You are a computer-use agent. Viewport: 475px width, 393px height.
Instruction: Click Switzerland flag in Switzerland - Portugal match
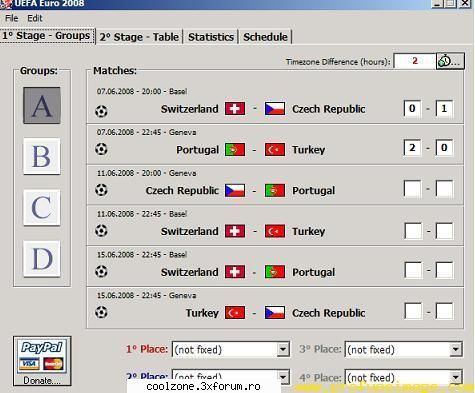[x=235, y=272]
